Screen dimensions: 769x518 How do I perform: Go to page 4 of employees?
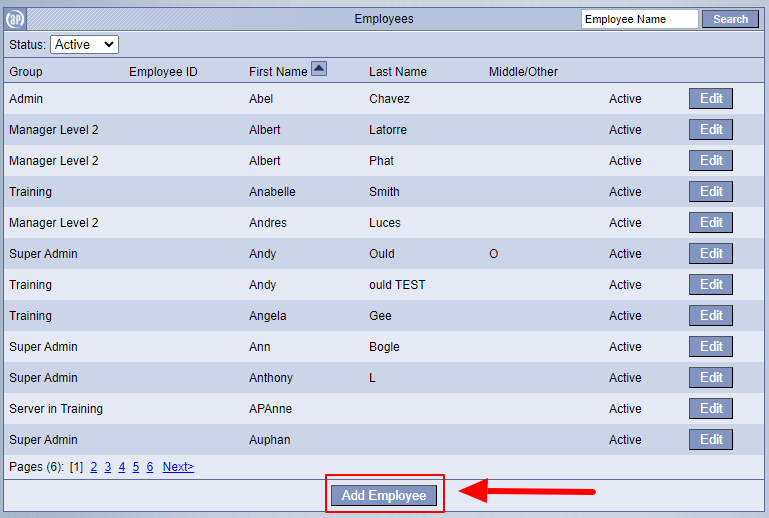point(122,466)
